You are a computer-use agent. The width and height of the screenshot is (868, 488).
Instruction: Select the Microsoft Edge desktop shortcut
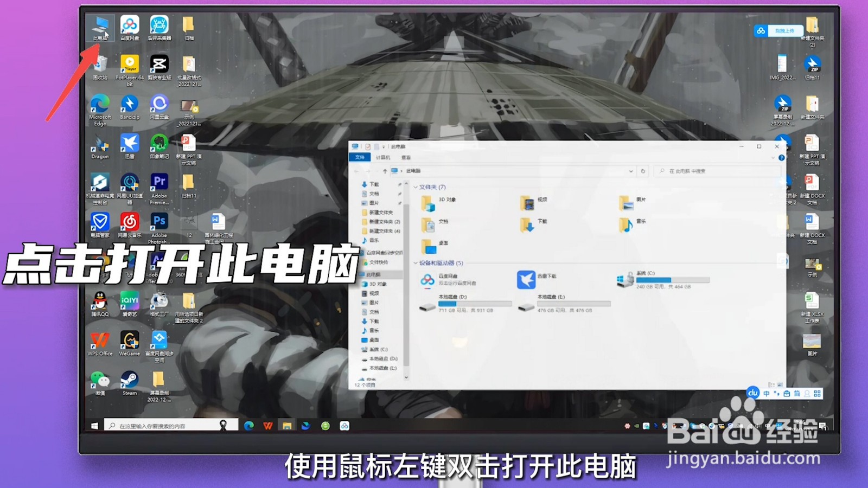point(100,110)
